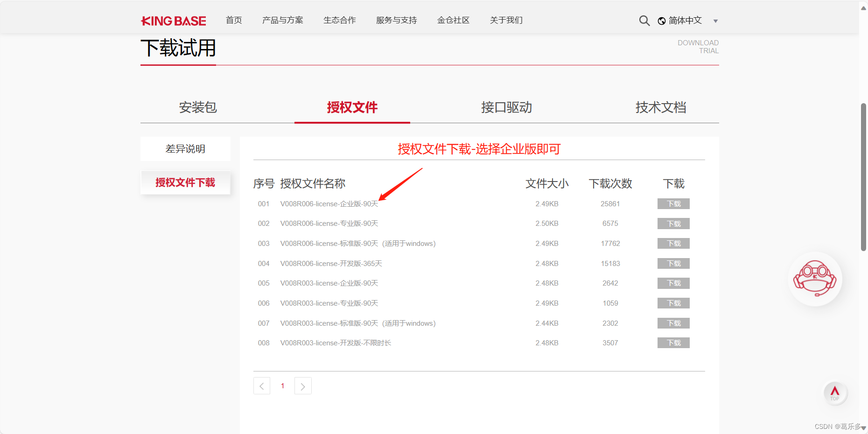The width and height of the screenshot is (868, 434).
Task: Go to next page with right chevron
Action: (303, 386)
